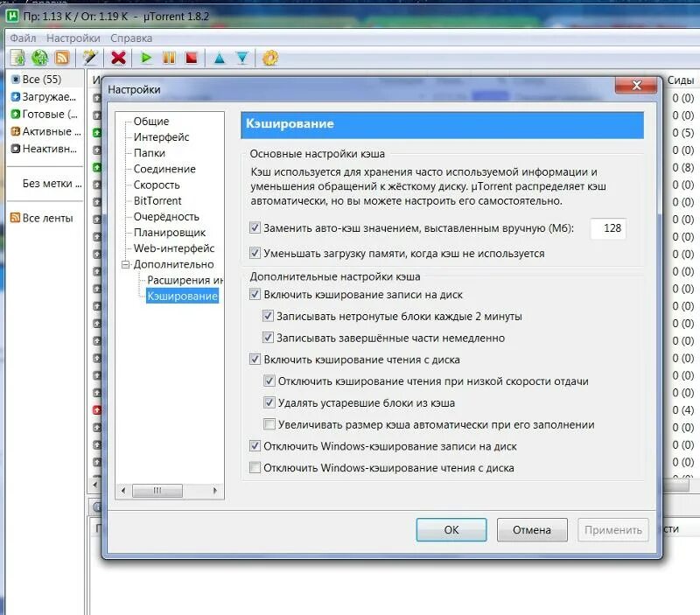Click cache size field showing 128
The width and height of the screenshot is (700, 615).
[608, 228]
